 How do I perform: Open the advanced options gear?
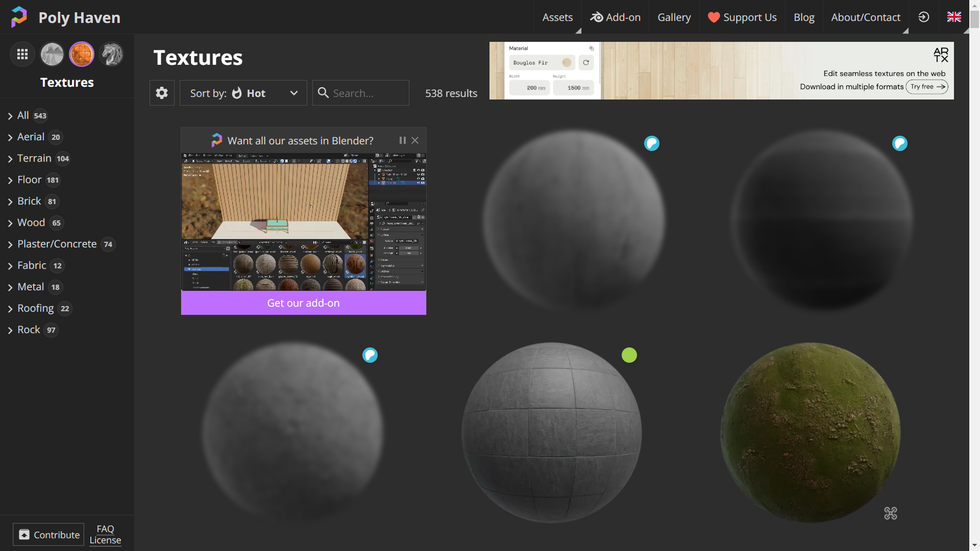coord(162,93)
